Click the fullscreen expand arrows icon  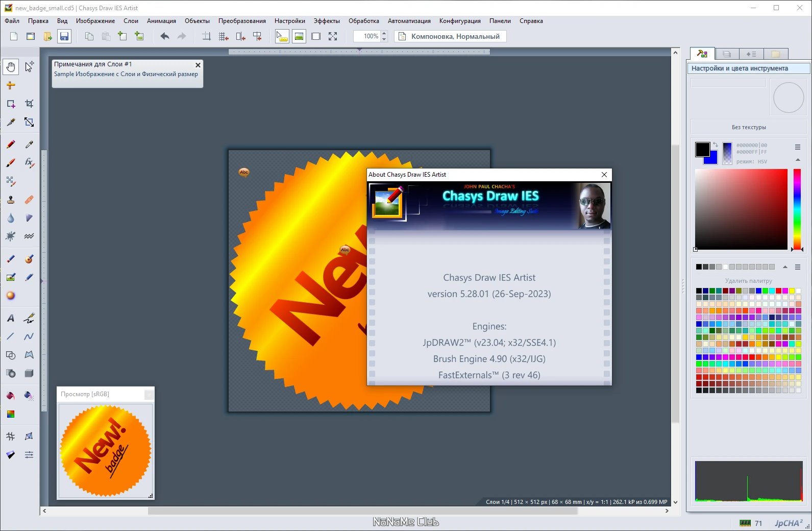(x=333, y=36)
